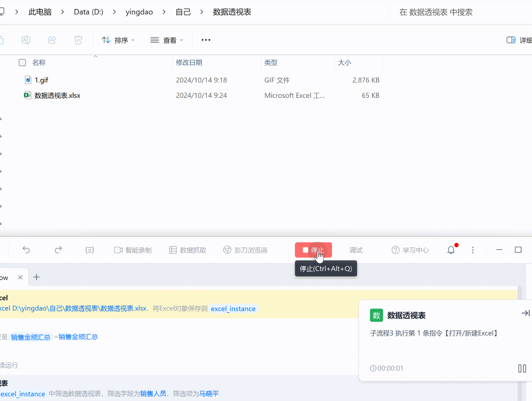Click the Excel file path D:\yingdao\自己 text

pyautogui.click(x=79, y=308)
